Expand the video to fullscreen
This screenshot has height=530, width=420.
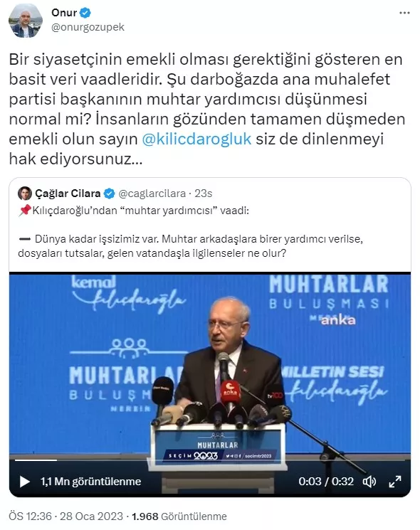click(x=395, y=482)
